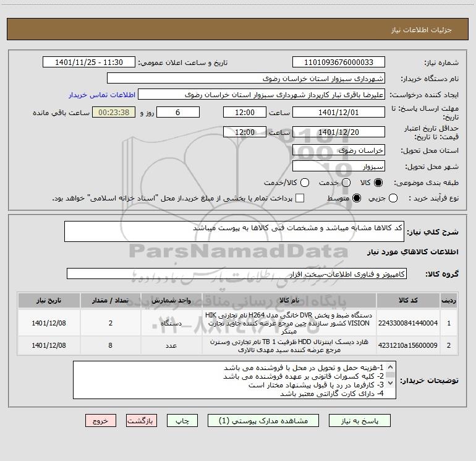Viewport: 476px width, 461px height.
Task: Toggle the اسناد خزانه اسلامی payment checkbox
Action: tap(300, 198)
